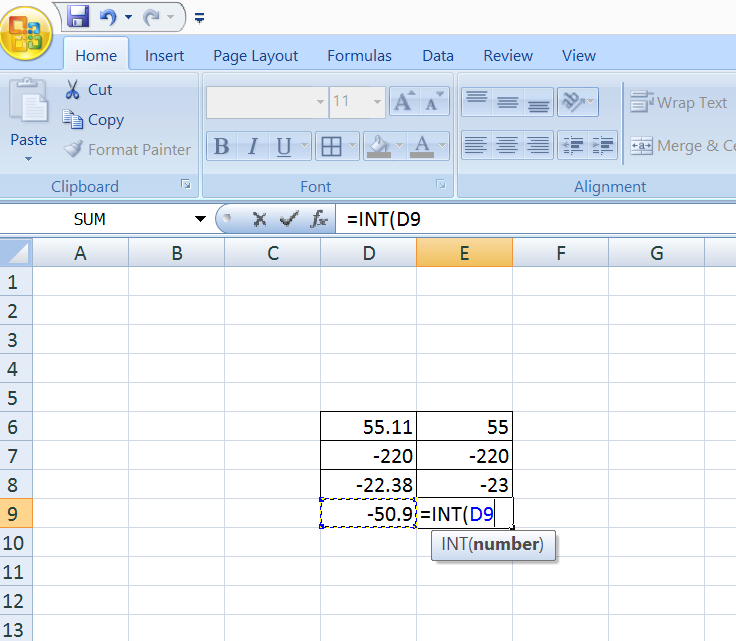Toggle Underline formatting
736x641 pixels.
coord(283,148)
